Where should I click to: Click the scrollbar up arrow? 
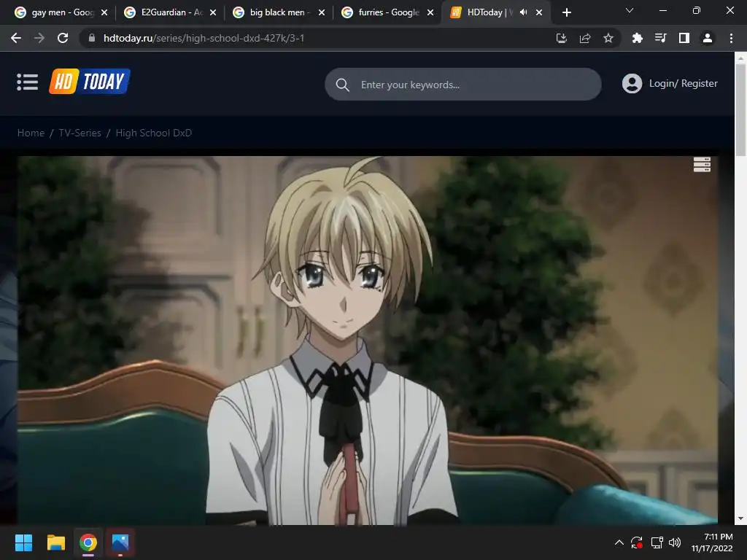point(740,58)
